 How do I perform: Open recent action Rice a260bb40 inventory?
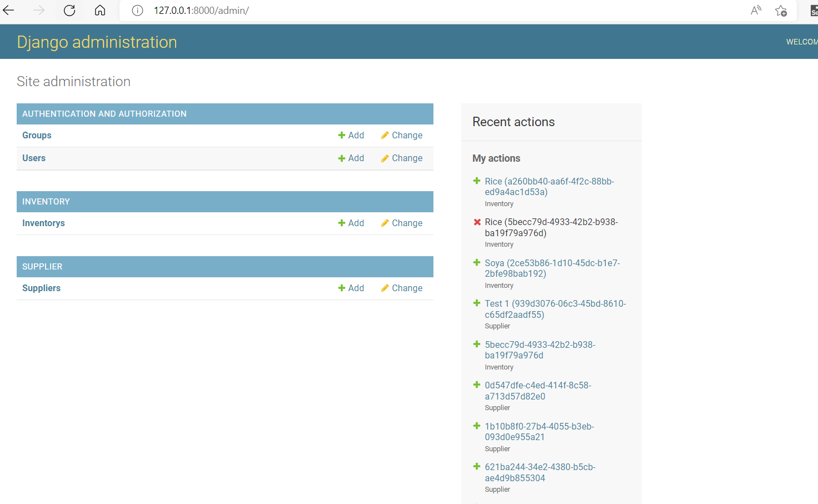point(550,187)
